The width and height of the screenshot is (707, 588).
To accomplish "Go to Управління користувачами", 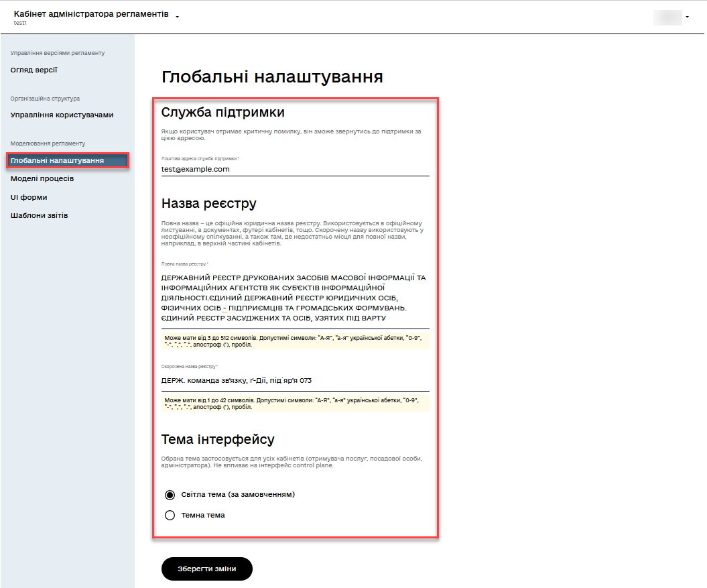I will (62, 115).
